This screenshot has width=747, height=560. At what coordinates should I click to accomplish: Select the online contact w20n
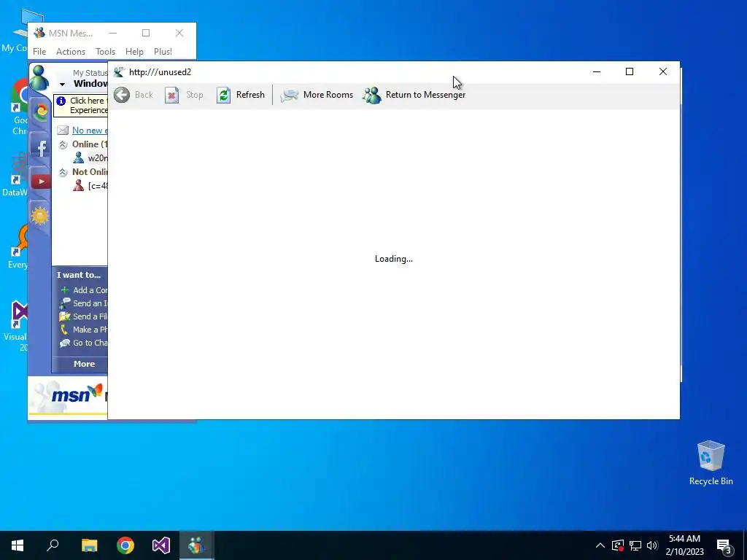coord(90,158)
